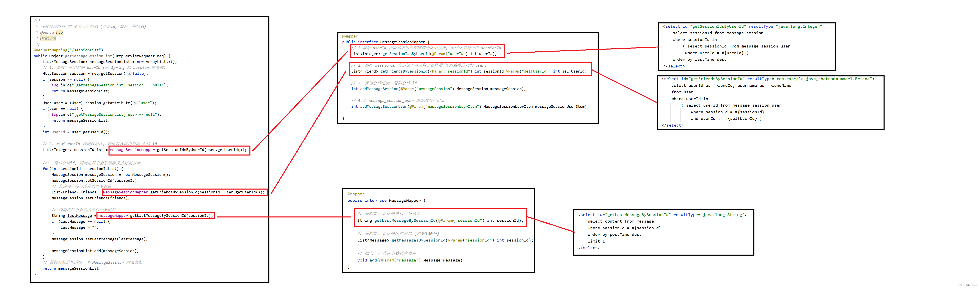Click the log.info 'user == null' line
This screenshot has width=980, height=288.
tap(106, 114)
